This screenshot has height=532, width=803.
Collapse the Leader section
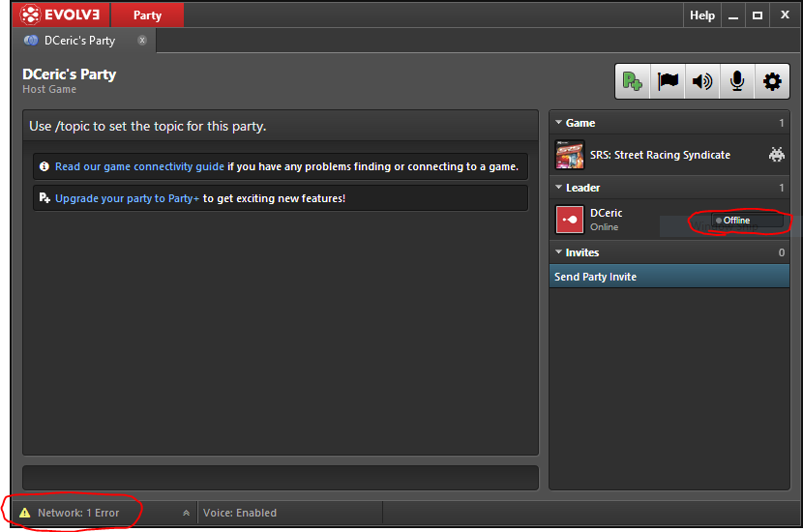559,188
